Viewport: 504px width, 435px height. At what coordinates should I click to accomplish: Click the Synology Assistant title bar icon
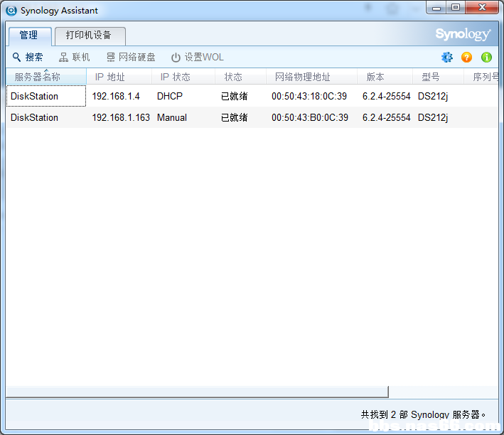pos(11,11)
